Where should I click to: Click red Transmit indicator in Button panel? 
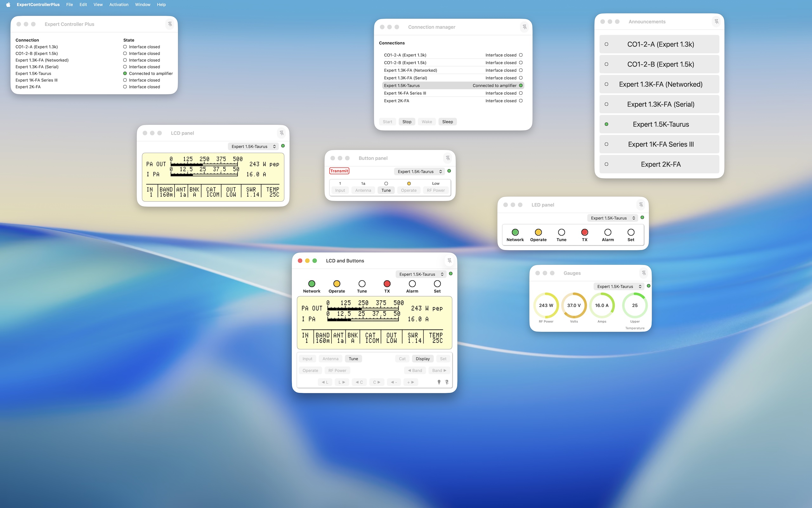click(339, 171)
